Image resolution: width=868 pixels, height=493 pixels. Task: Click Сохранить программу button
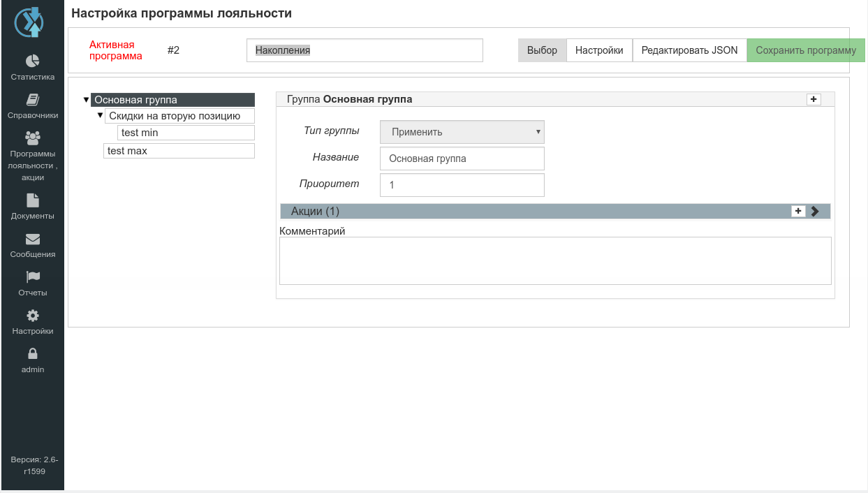806,50
